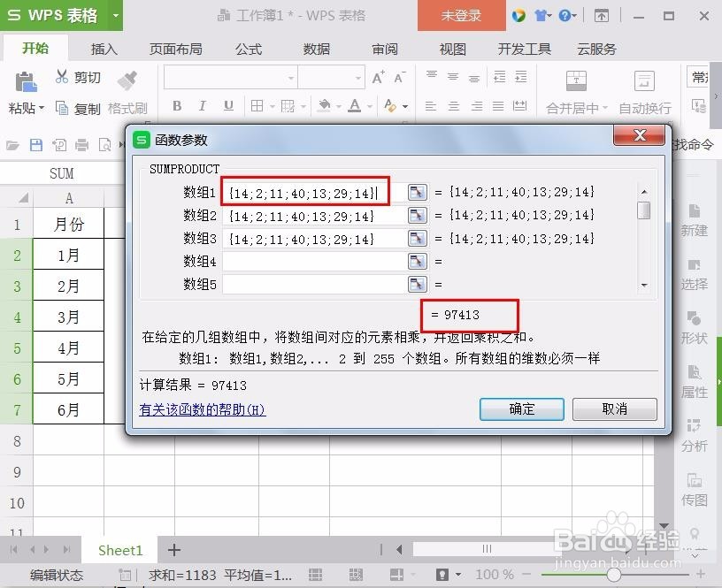Screen dimensions: 722x588
Task: Click the 形状 shapes icon in right sidebar
Action: pyautogui.click(x=695, y=327)
